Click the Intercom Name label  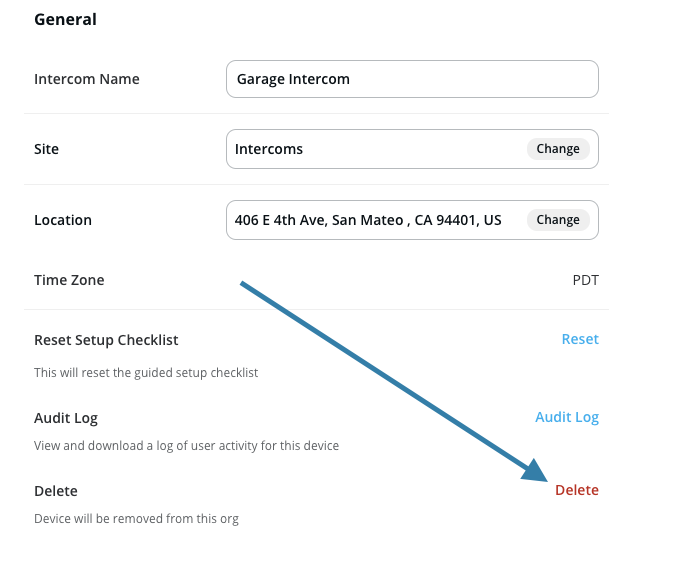tap(87, 79)
